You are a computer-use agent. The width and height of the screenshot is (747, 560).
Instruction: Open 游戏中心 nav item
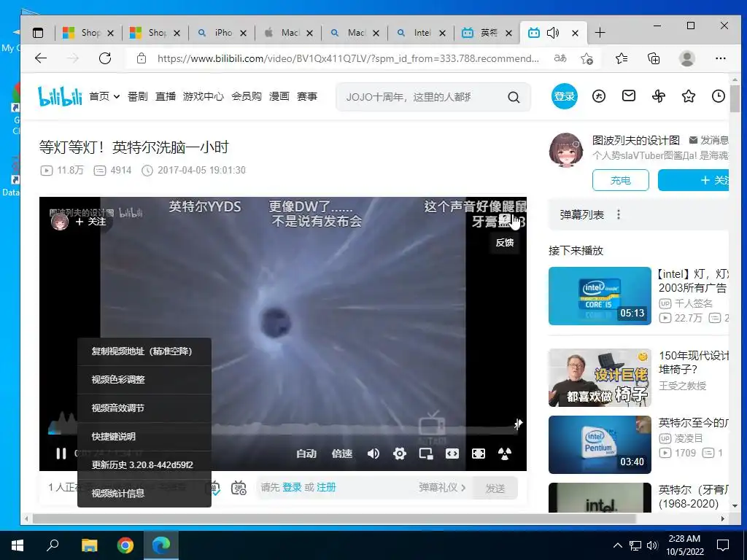[204, 96]
